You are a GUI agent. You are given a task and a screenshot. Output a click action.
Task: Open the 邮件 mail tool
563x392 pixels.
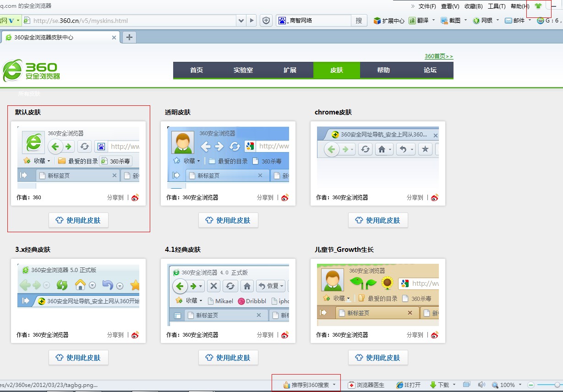click(x=515, y=21)
